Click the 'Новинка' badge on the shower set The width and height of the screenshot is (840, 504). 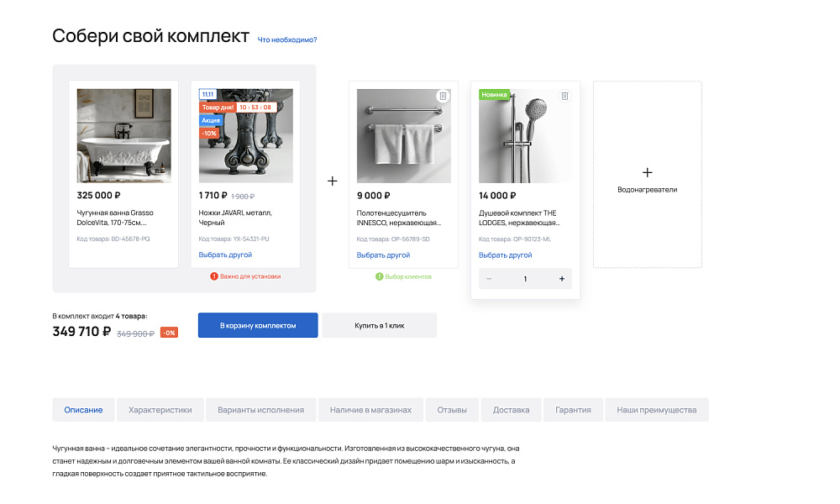[x=495, y=95]
